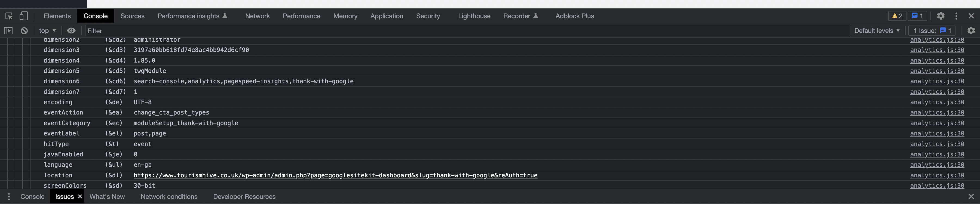Switch to the Recorder tab
This screenshot has height=204, width=980.
pos(520,16)
